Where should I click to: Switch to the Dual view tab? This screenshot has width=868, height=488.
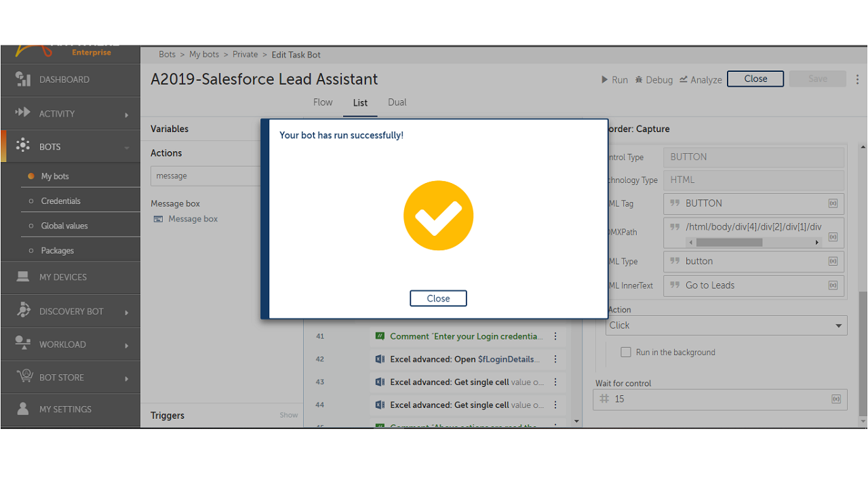point(397,102)
